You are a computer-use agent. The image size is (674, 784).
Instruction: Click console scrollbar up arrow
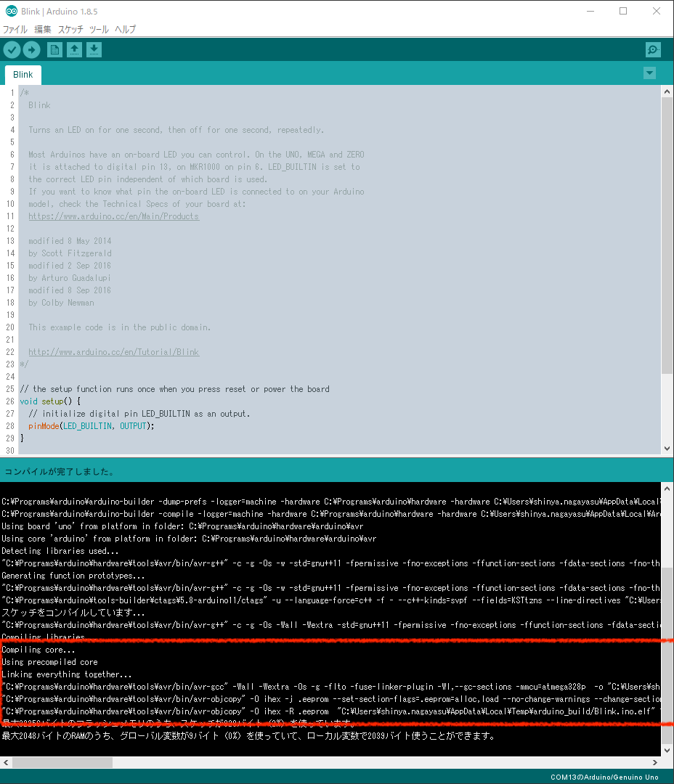667,489
